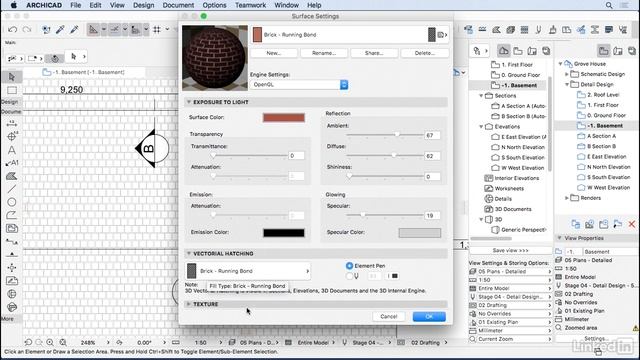This screenshot has height=360, width=640.
Task: Open the Brick - Running Bond fill popup
Action: 248,271
